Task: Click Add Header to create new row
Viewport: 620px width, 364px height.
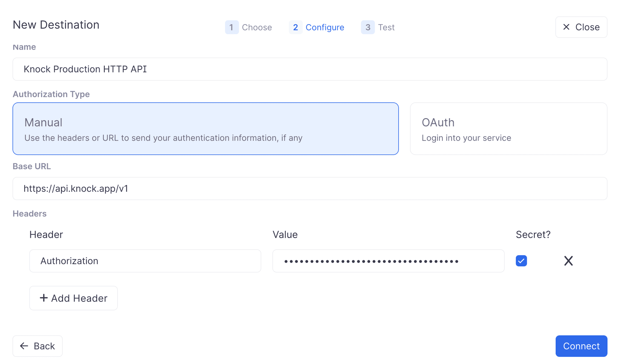Action: point(73,298)
